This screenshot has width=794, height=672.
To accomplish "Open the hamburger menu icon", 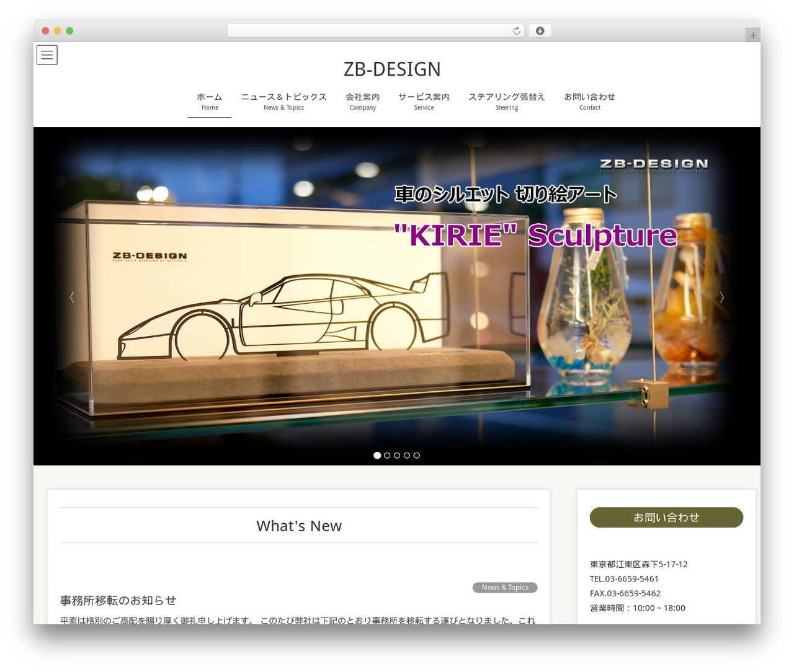I will coord(47,55).
